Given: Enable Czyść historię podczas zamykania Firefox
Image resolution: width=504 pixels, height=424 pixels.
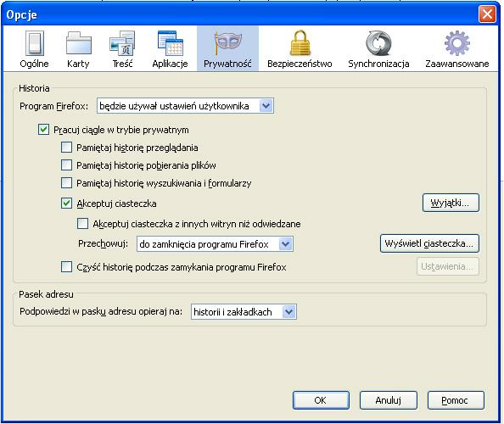Looking at the screenshot, I should [x=66, y=266].
